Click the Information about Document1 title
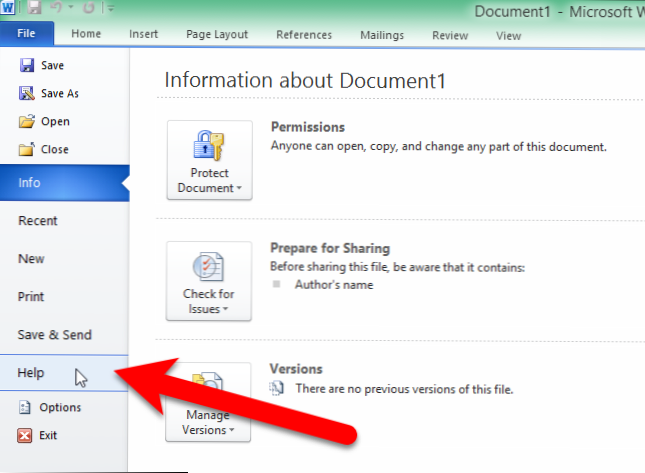This screenshot has height=473, width=645. coord(305,80)
